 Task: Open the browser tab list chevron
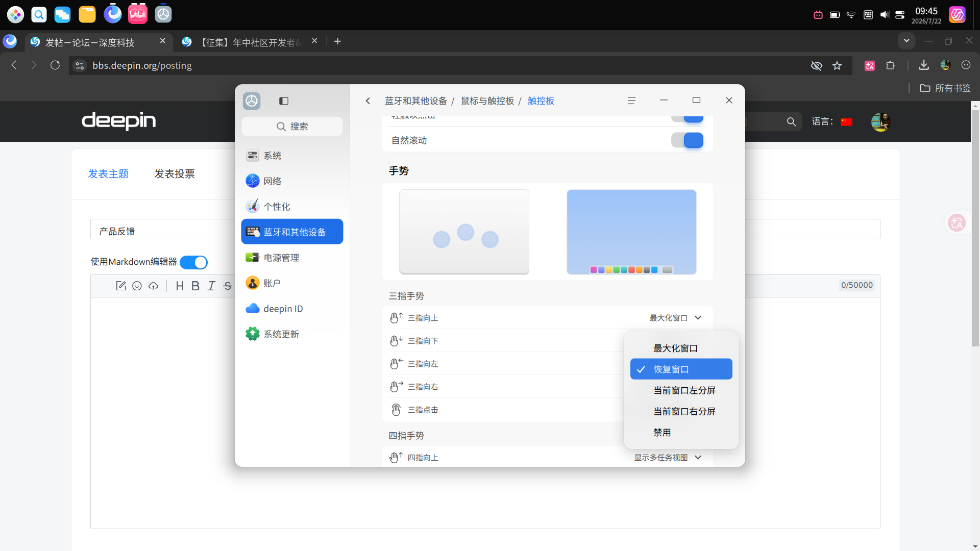(x=906, y=41)
